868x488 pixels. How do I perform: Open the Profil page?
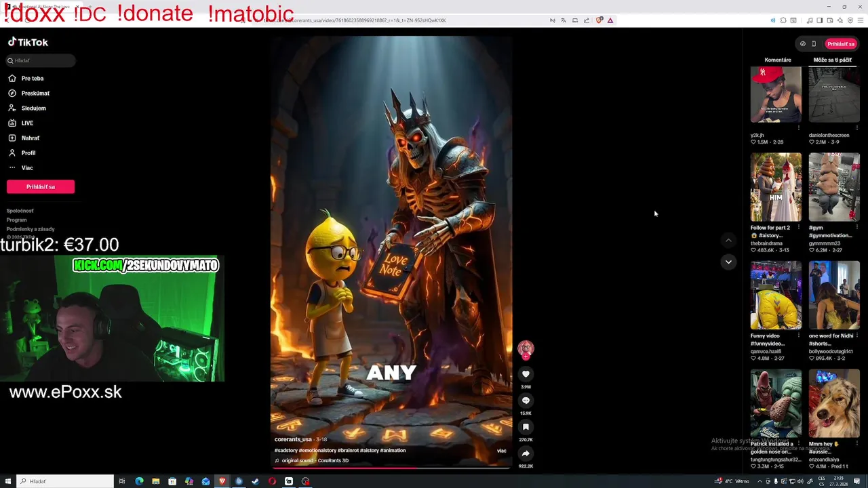tap(28, 153)
